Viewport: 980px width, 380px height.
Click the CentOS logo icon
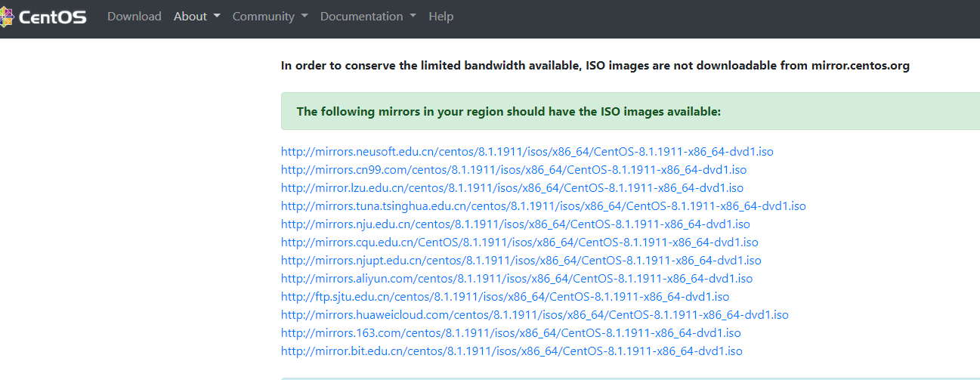pos(8,17)
